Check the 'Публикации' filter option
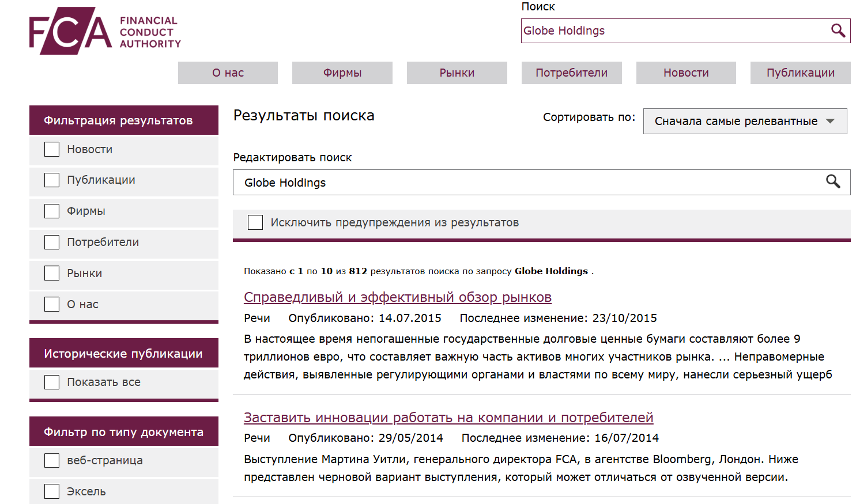 [51, 180]
